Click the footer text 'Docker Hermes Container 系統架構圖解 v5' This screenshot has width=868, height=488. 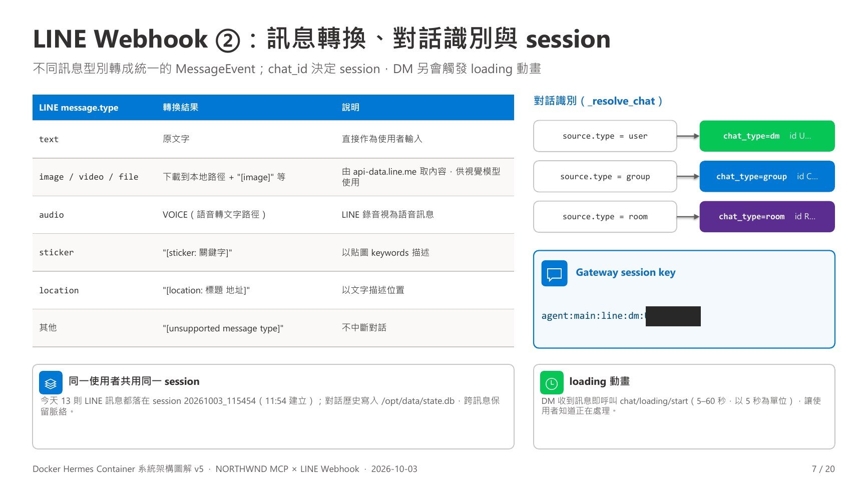118,469
